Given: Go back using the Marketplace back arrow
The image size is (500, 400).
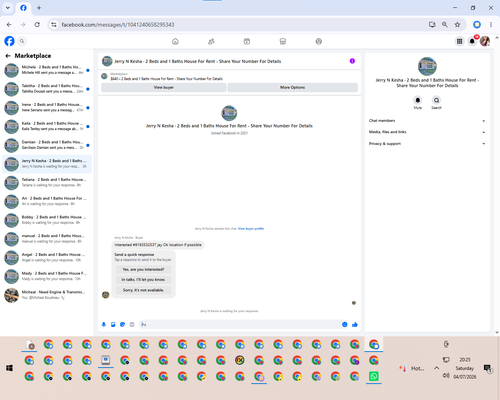Looking at the screenshot, I should tap(8, 56).
